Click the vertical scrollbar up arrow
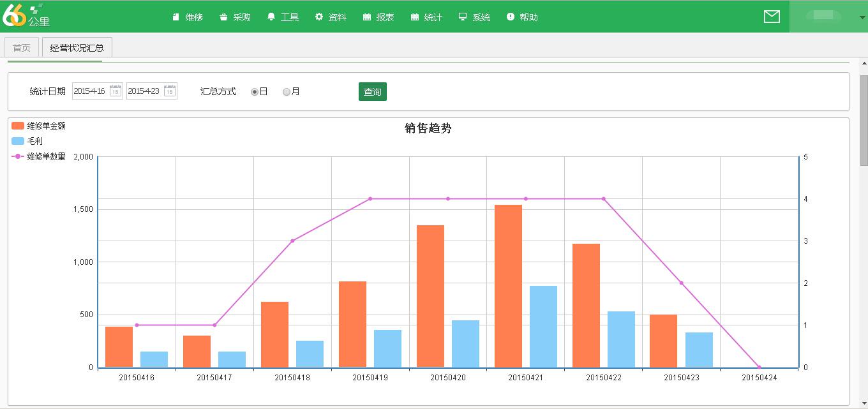The image size is (868, 409). point(864,64)
